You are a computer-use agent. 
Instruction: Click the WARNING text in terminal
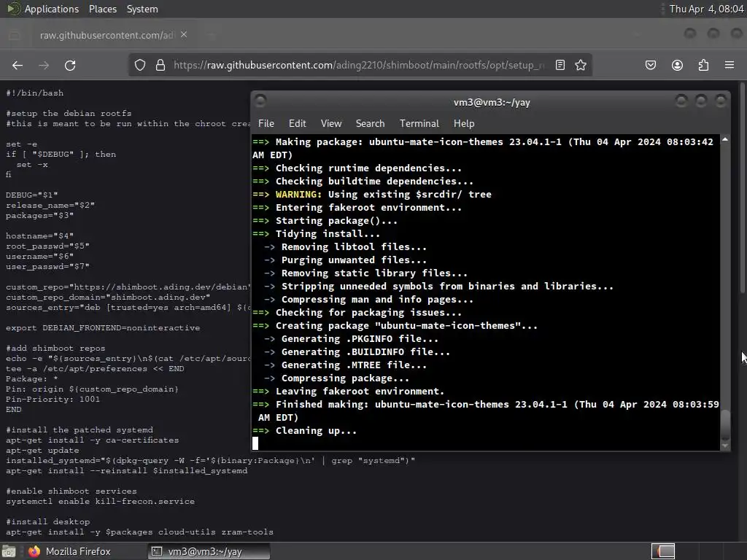pyautogui.click(x=298, y=194)
